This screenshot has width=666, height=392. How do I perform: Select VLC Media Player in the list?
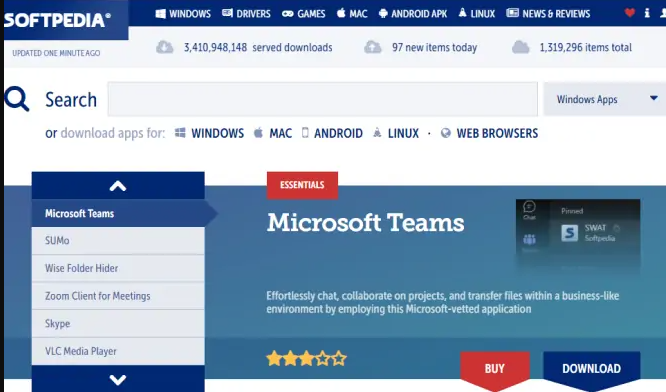point(118,351)
